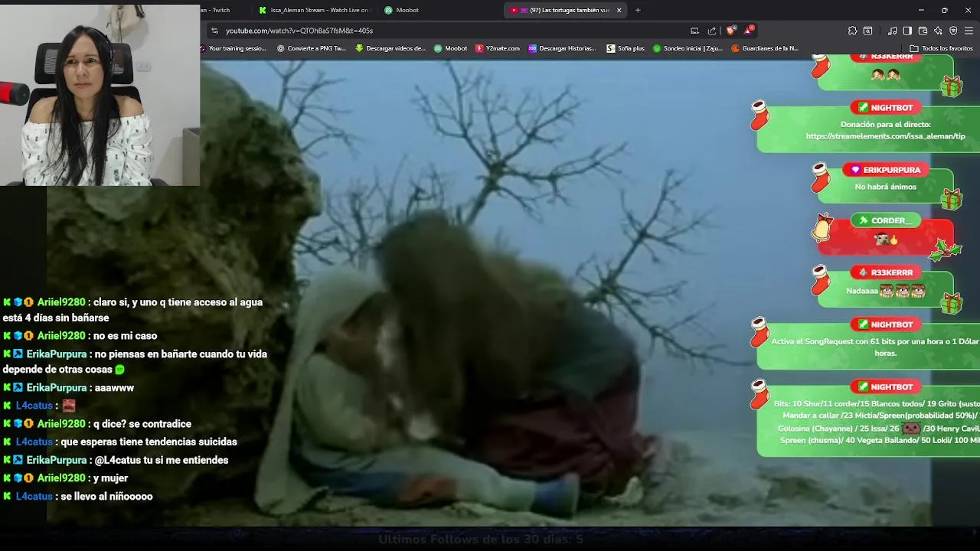Open Brave Rewards triangle icon

(749, 31)
